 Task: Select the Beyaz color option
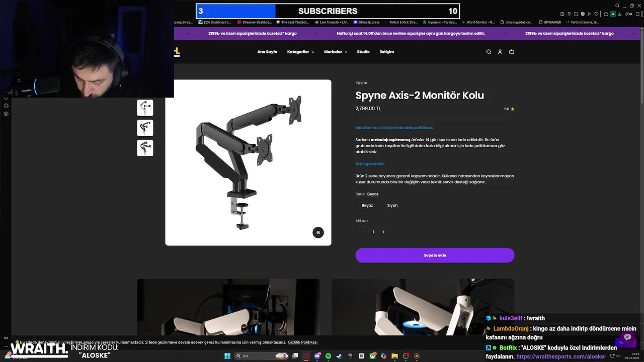367,205
